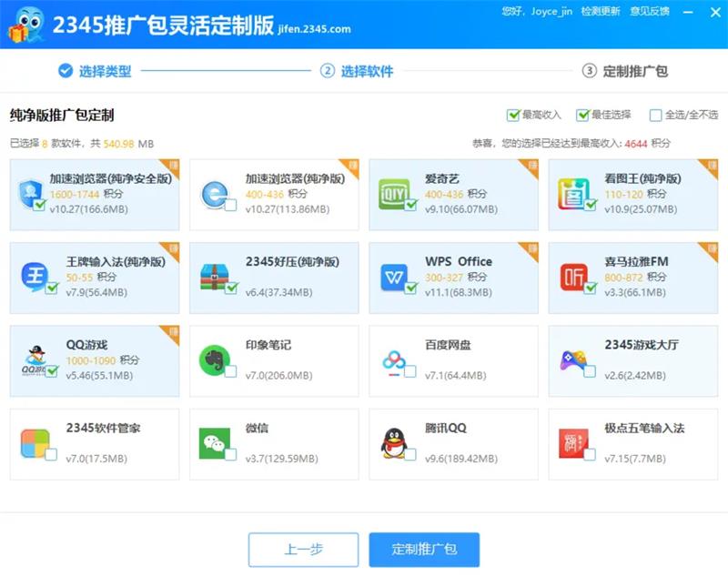
Task: Click the 2345游戏大厅 gamepad icon
Action: coord(574,361)
